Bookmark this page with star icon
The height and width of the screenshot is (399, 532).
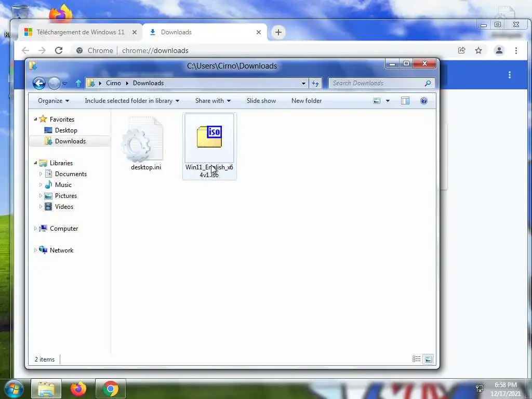478,50
